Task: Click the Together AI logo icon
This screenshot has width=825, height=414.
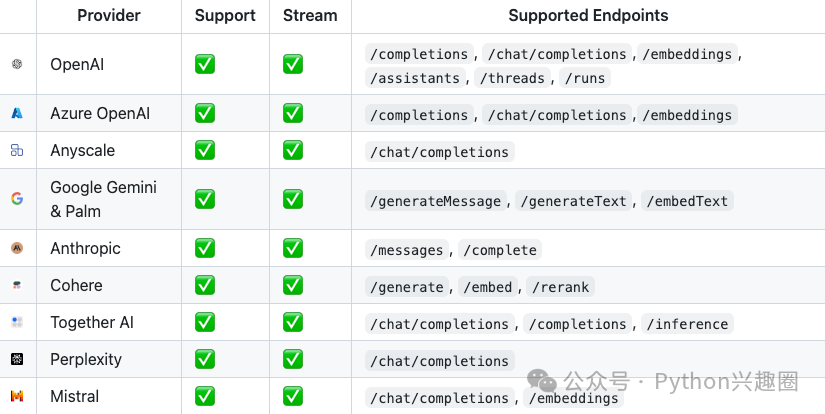Action: 17,322
